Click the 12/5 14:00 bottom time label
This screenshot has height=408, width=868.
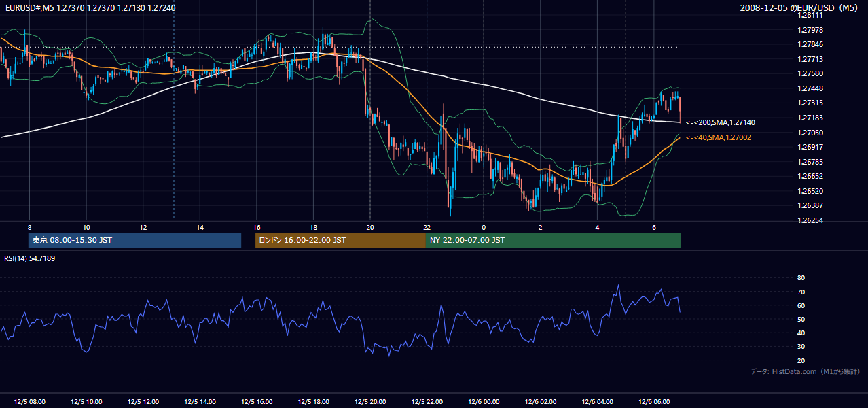click(200, 402)
